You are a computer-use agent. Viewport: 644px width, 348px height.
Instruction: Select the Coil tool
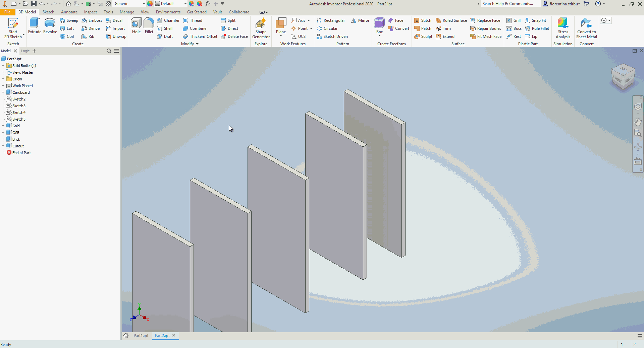pos(67,37)
